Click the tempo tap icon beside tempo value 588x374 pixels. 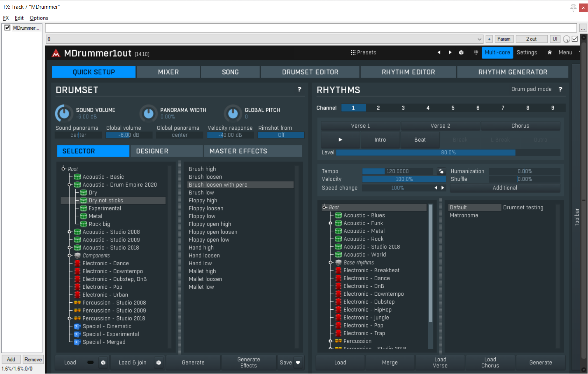(x=441, y=171)
